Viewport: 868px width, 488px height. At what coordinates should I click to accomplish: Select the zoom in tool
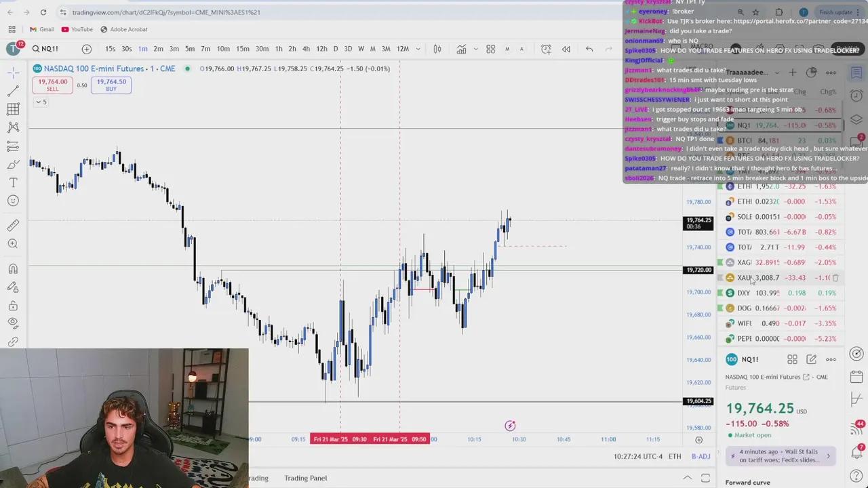point(13,243)
